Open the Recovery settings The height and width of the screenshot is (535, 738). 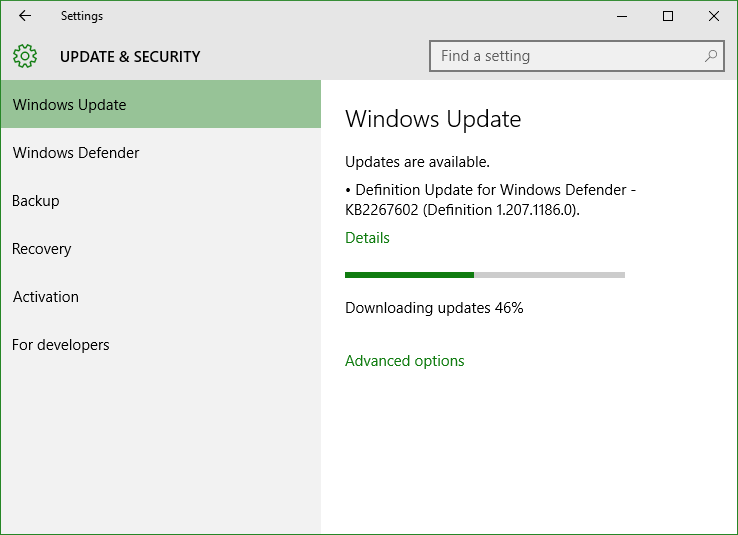pyautogui.click(x=161, y=248)
